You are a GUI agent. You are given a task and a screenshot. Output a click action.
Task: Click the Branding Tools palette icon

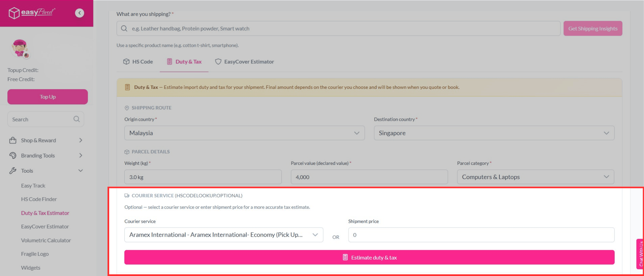13,156
